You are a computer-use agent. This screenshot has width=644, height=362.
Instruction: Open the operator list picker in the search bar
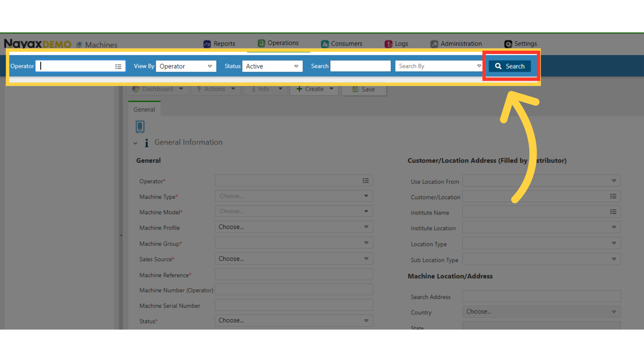118,66
